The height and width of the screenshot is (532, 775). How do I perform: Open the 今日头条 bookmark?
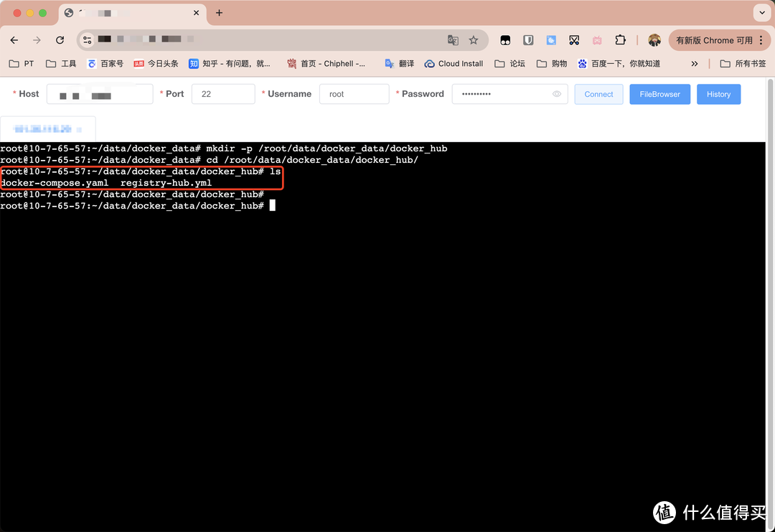coord(156,64)
